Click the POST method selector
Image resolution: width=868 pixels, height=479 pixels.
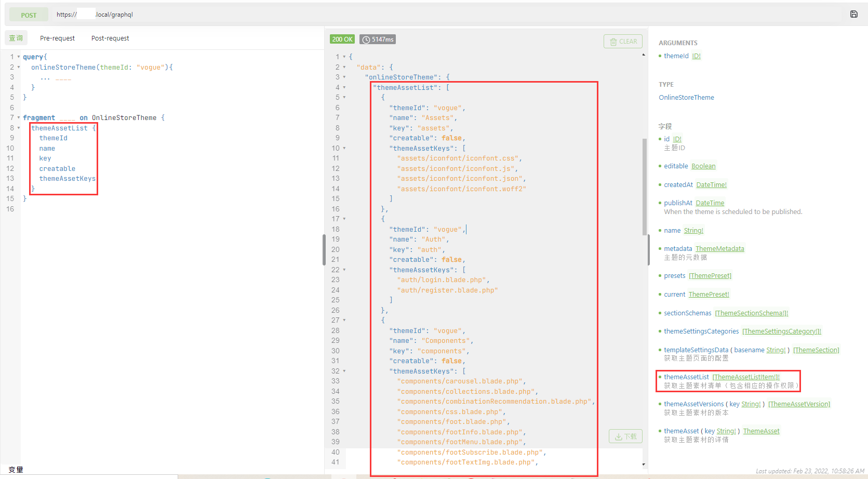pos(29,15)
